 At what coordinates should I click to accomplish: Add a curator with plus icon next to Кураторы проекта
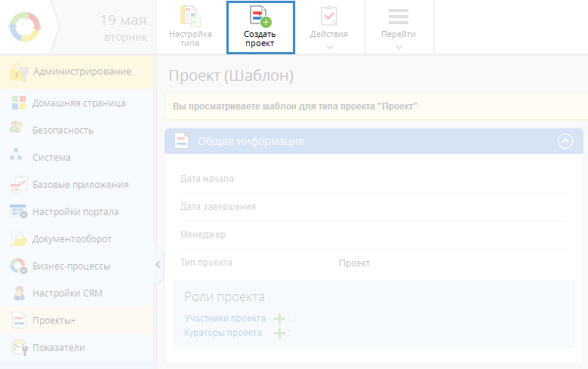280,333
